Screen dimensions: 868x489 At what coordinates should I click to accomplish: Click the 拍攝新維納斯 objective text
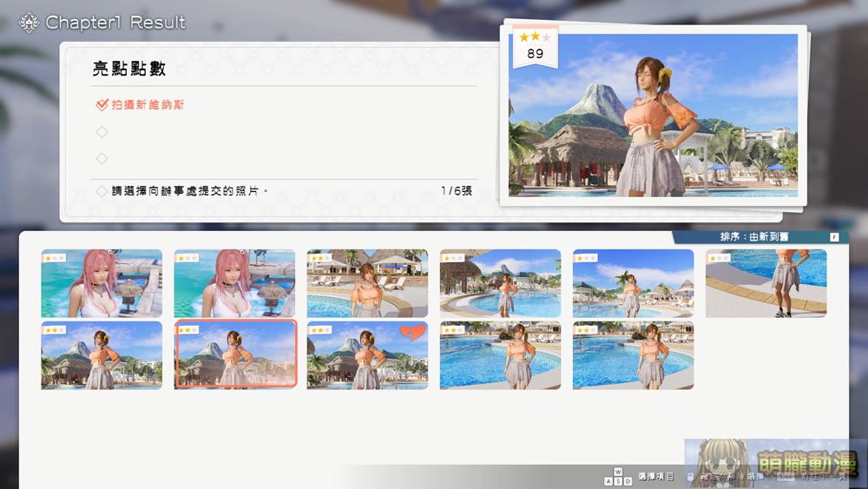click(148, 105)
